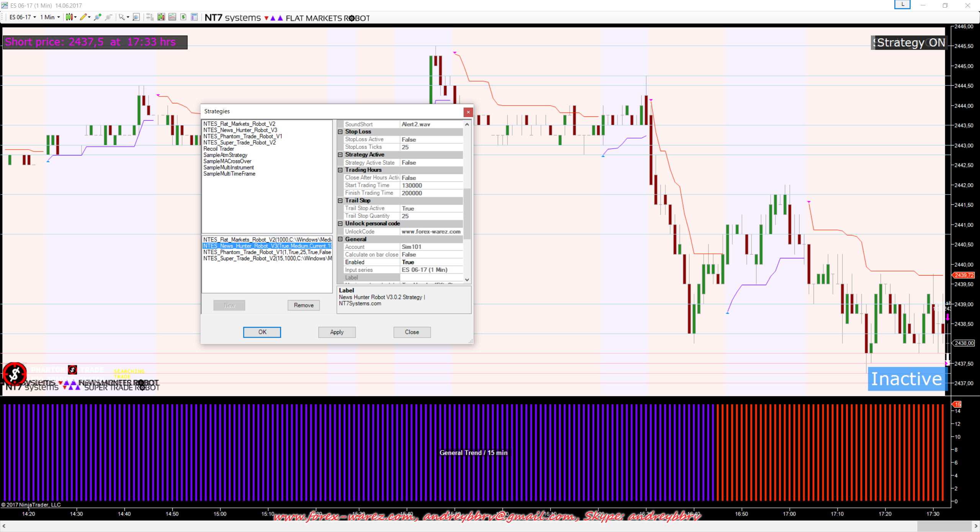
Task: Click the cursor pointer tool icon
Action: [x=121, y=17]
